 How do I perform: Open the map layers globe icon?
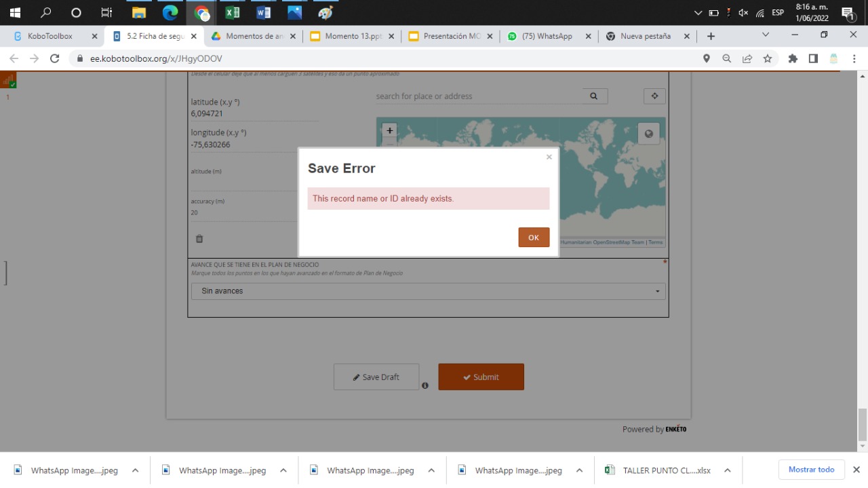click(x=649, y=134)
